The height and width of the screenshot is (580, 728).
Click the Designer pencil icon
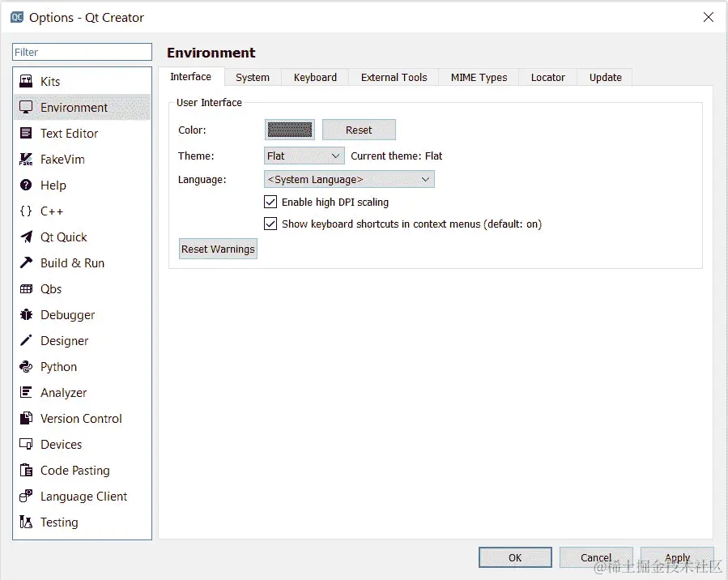[26, 340]
